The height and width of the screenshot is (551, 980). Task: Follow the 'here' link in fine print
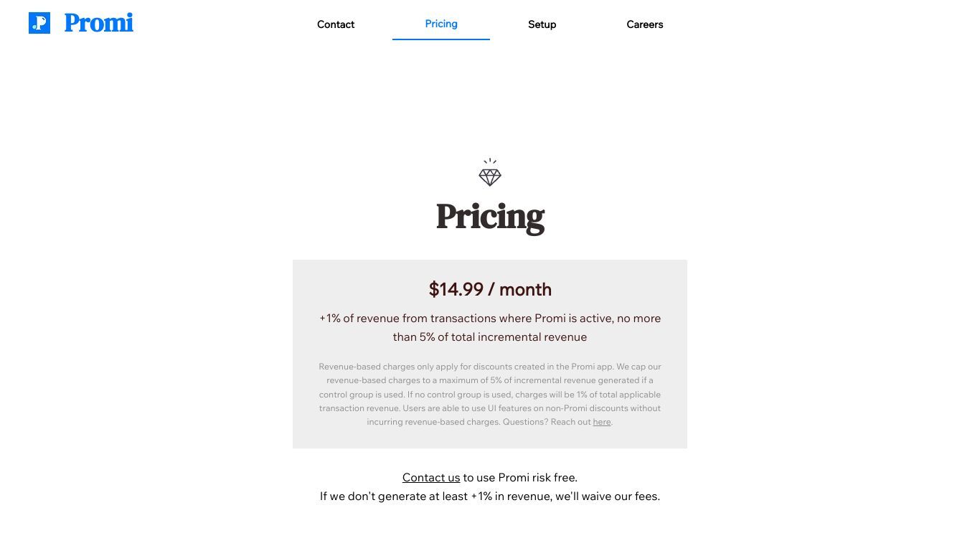(x=602, y=422)
